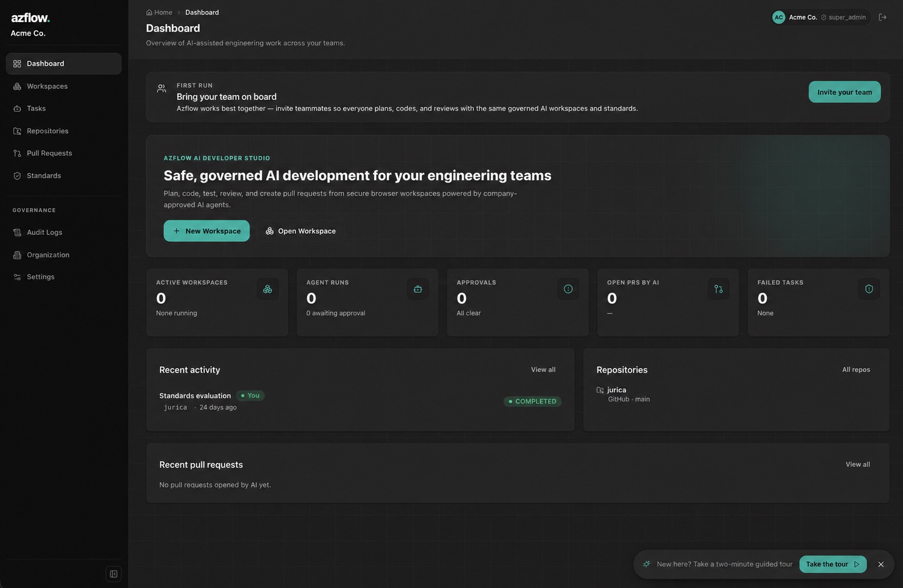
Task: Click the sign out icon
Action: [882, 17]
